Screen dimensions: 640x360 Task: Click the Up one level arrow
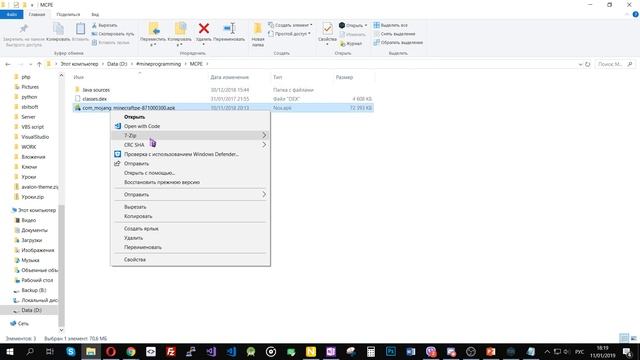point(39,64)
